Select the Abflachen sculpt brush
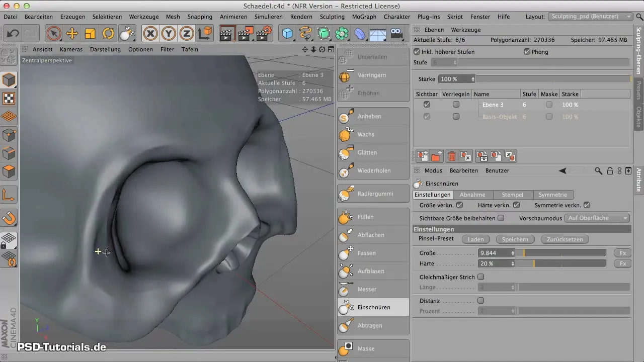Screen dimensions: 644x362 tap(373, 235)
